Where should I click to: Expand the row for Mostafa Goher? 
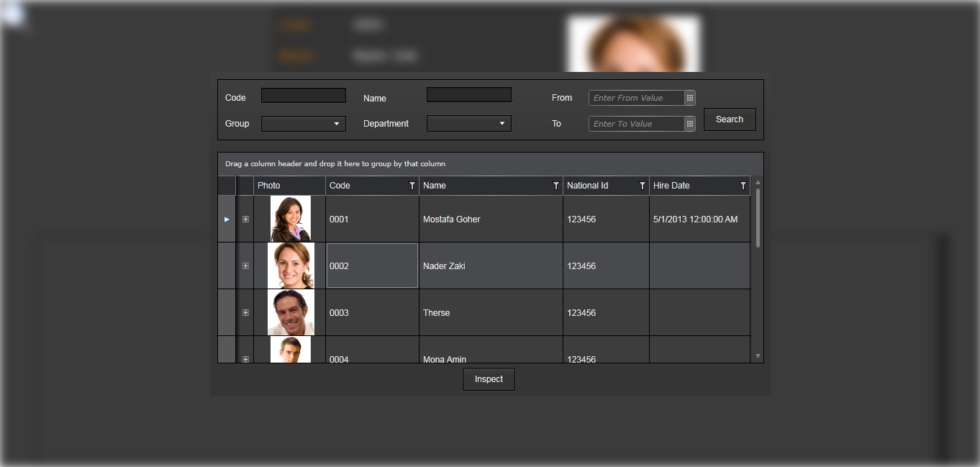(x=245, y=219)
